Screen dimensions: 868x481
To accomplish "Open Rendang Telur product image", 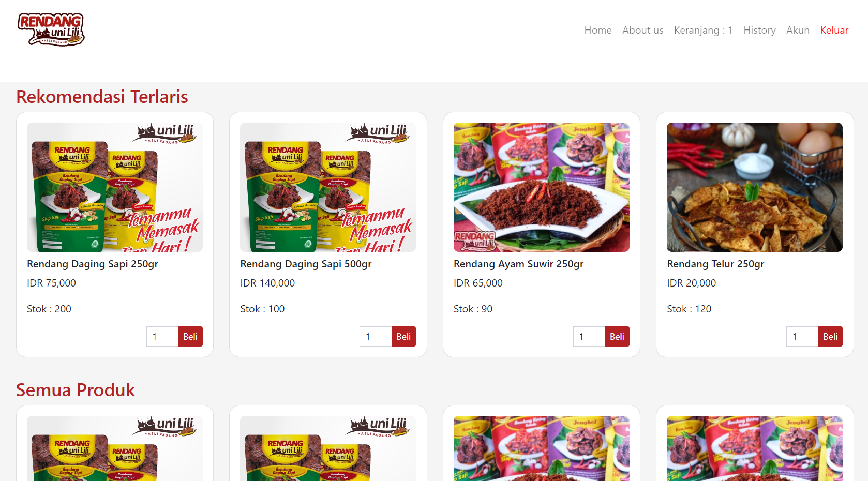I will [755, 187].
